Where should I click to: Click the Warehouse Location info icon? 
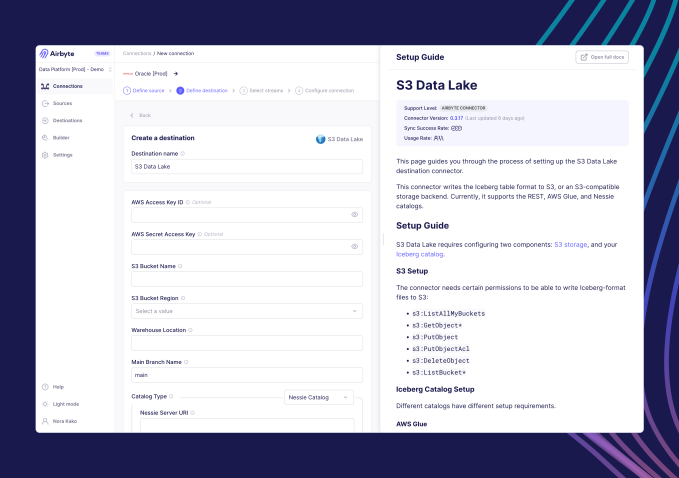tap(191, 330)
